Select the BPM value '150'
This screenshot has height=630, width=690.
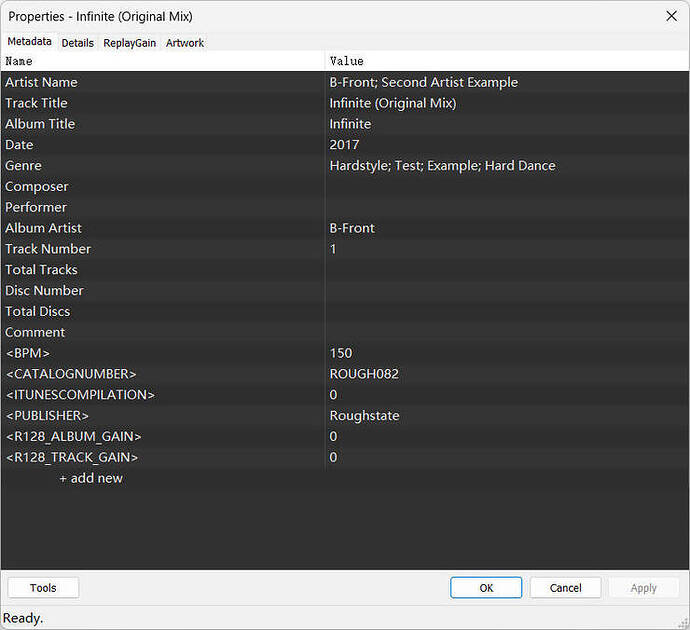click(341, 353)
